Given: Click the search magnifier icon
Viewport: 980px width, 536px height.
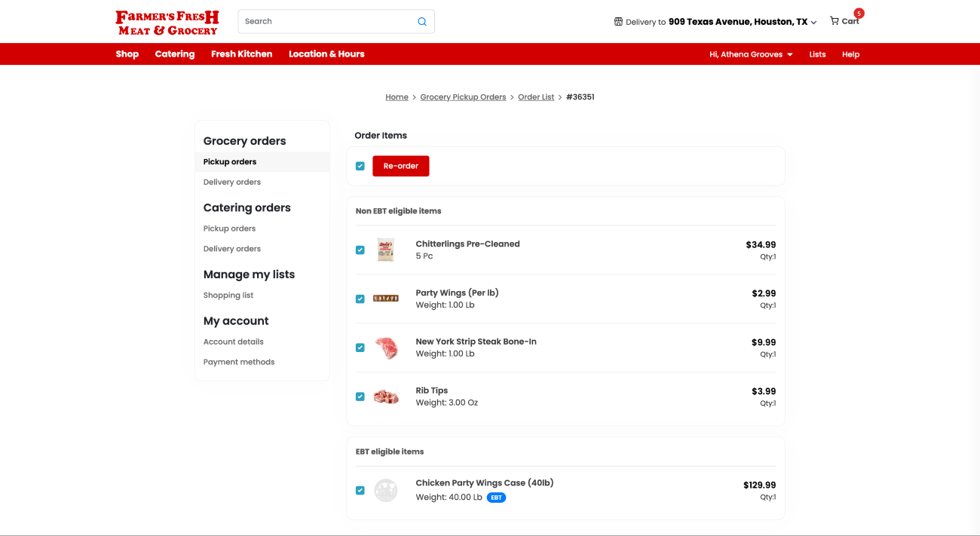Looking at the screenshot, I should pos(422,22).
